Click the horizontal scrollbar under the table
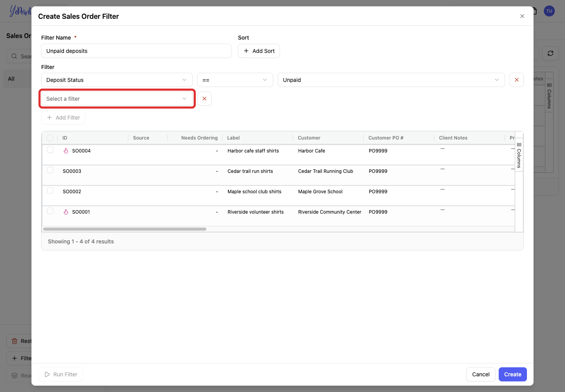 (125, 229)
